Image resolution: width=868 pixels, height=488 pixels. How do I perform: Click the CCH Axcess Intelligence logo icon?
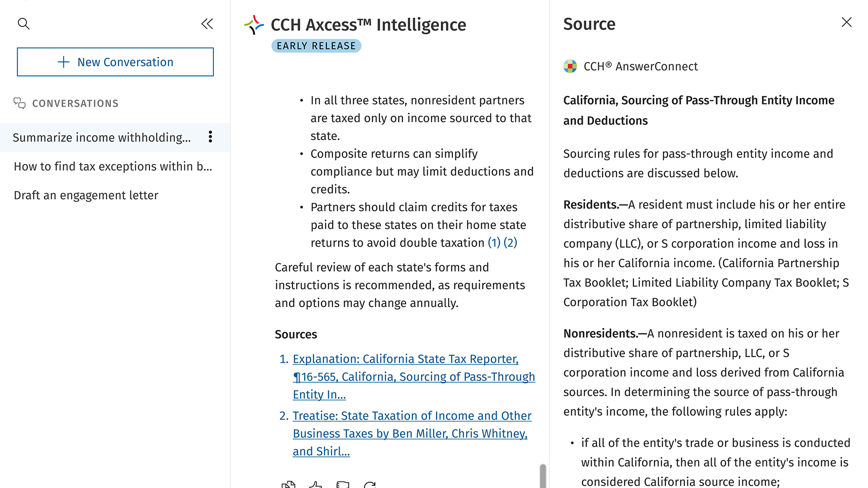[254, 25]
